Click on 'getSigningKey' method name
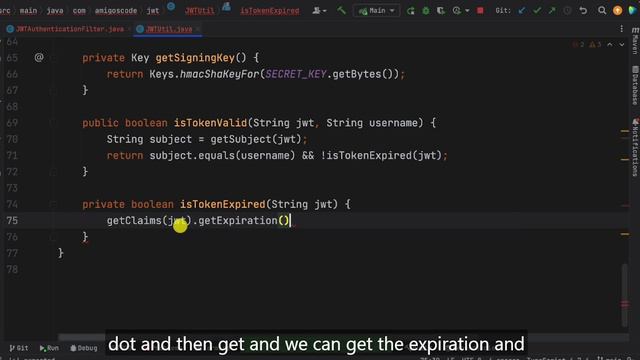 point(195,58)
